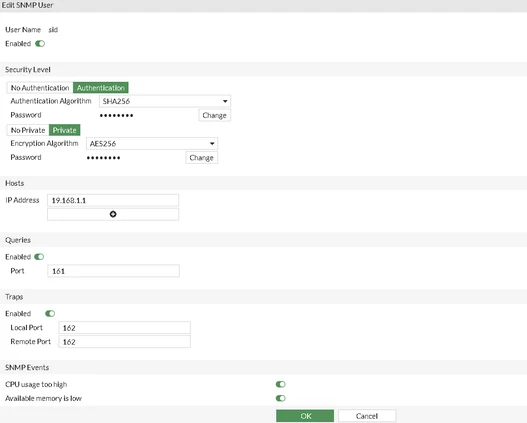Click the IP Address field 19.168.1.1
This screenshot has height=423, width=527.
coord(113,200)
